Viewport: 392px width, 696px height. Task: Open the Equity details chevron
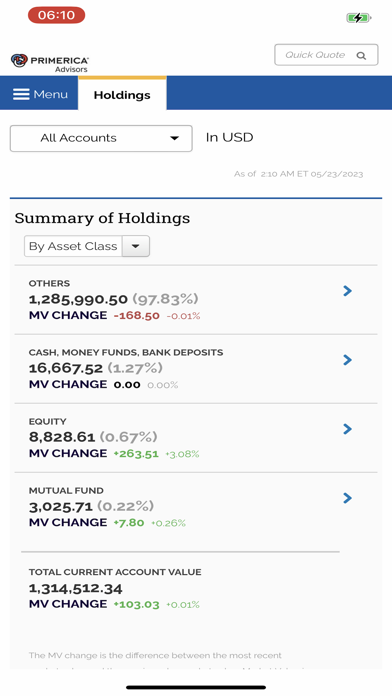[x=348, y=429]
